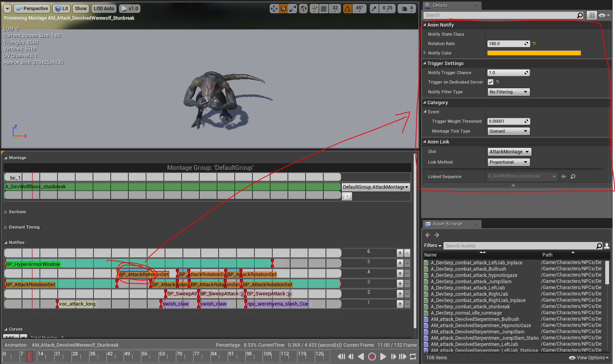Click the LOD Auto button
This screenshot has height=364, width=615.
(104, 9)
